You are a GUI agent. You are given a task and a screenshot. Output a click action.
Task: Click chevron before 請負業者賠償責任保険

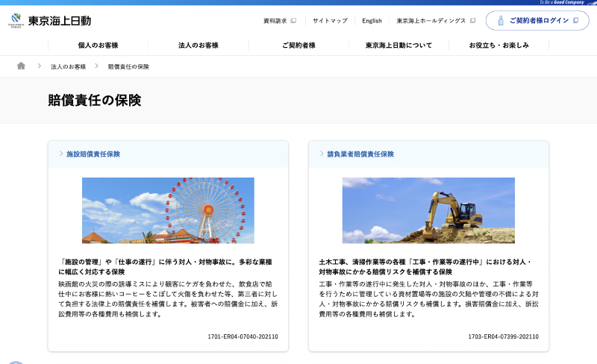[322, 154]
